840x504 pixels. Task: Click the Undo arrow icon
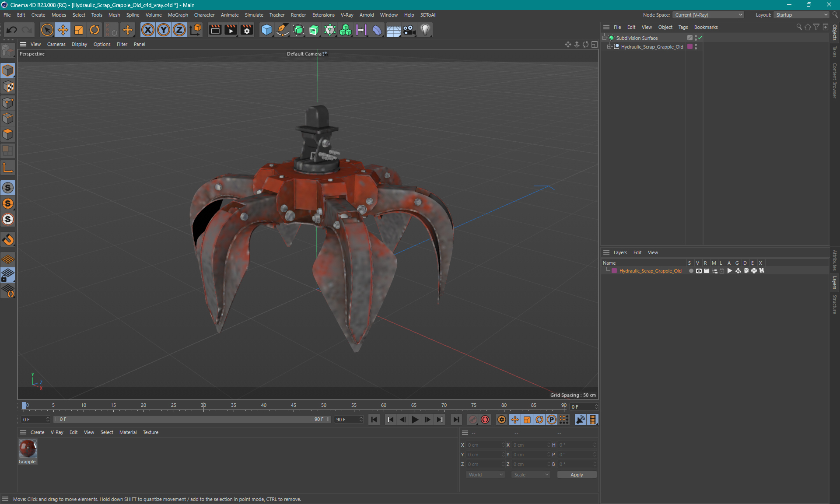(x=12, y=30)
